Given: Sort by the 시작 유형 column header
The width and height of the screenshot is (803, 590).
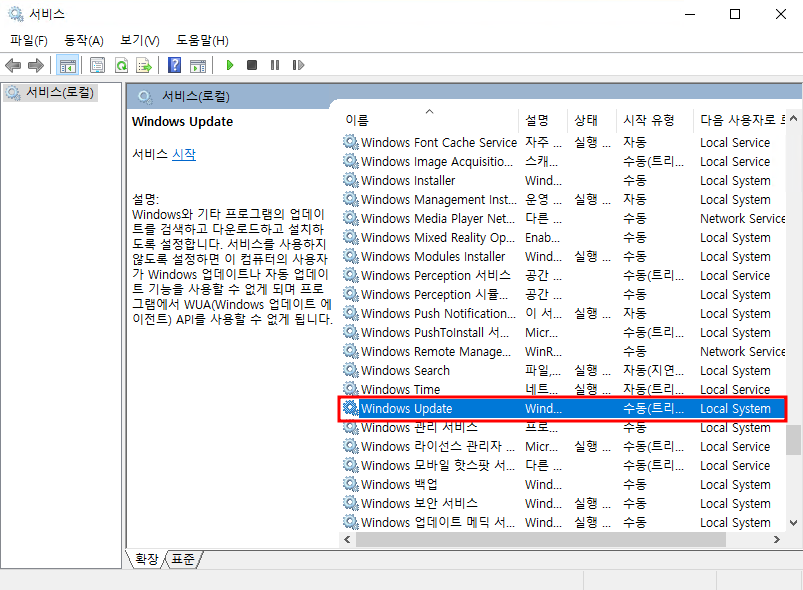Looking at the screenshot, I should (648, 120).
